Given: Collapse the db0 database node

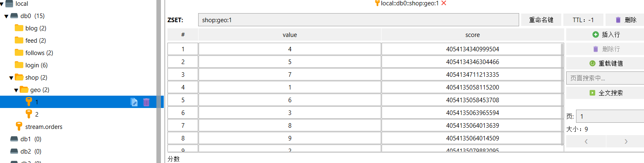Looking at the screenshot, I should tap(6, 16).
